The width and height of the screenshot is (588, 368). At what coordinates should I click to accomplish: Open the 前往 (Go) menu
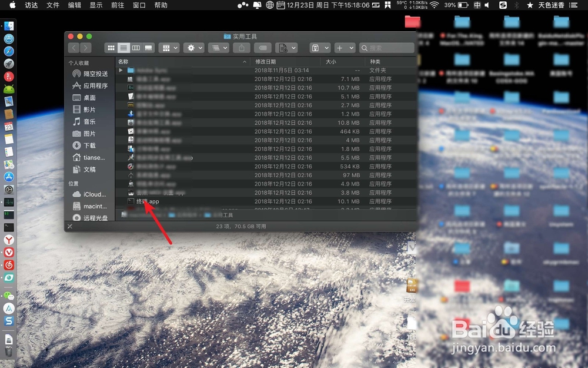(x=118, y=5)
